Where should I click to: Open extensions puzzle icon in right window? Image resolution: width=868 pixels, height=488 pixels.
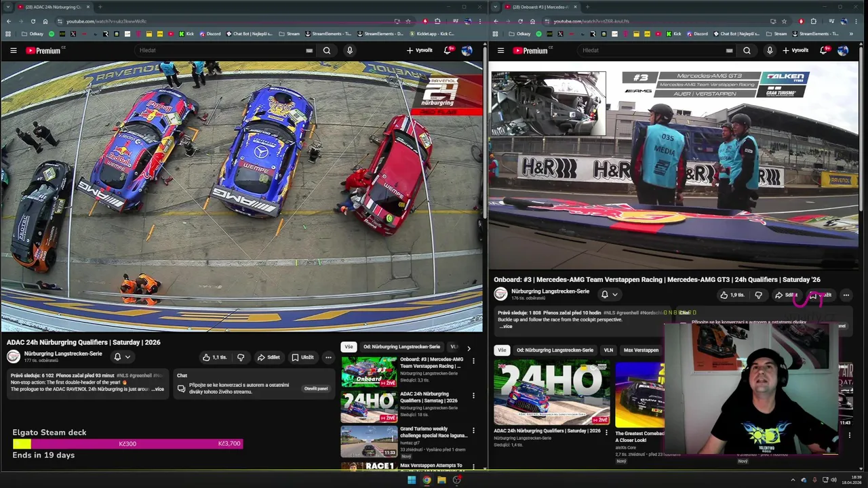(813, 21)
